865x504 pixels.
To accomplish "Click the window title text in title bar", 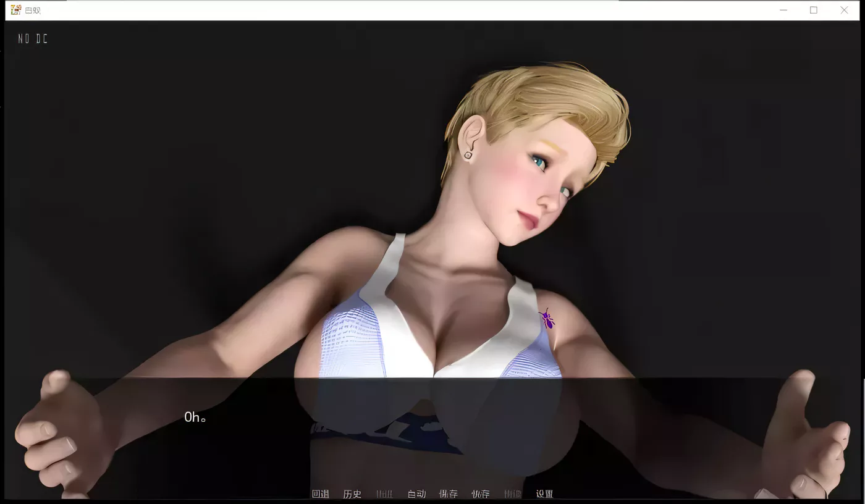I will tap(33, 10).
